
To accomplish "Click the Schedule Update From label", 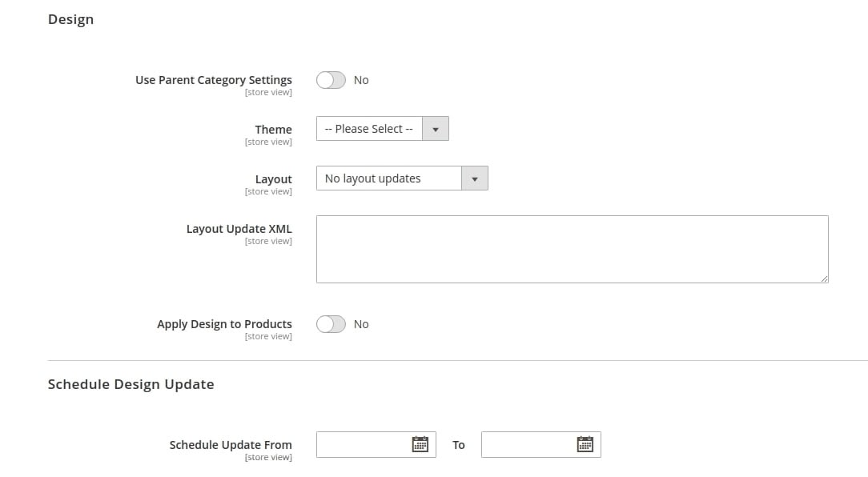I will pos(231,445).
